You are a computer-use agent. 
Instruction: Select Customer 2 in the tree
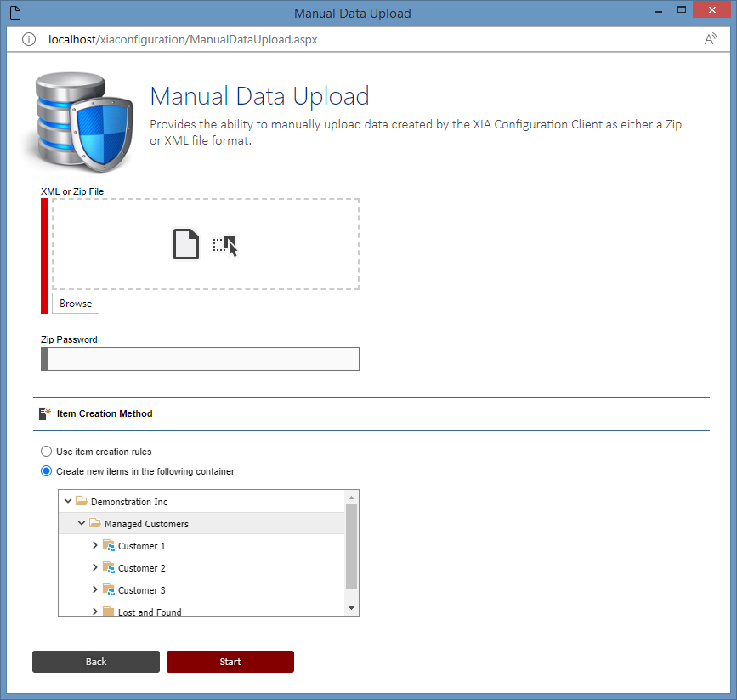click(x=141, y=568)
